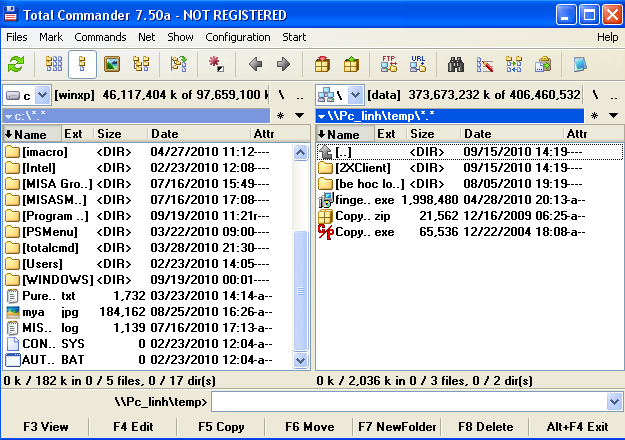Screen dimensions: 625x440
Task: Click the red asterisk select-files icon
Action: [x=216, y=64]
